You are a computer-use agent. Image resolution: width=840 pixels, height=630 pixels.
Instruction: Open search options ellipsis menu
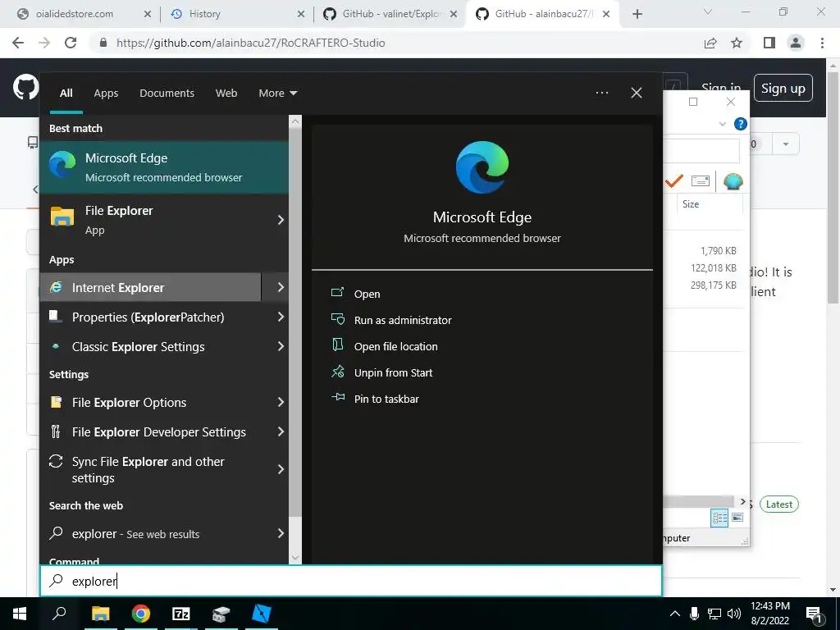coord(601,93)
